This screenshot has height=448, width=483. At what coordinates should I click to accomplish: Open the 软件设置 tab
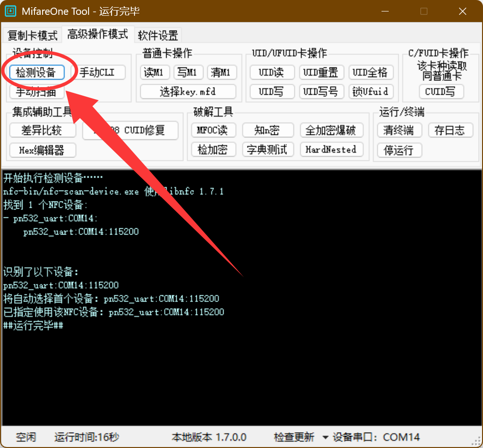(158, 35)
